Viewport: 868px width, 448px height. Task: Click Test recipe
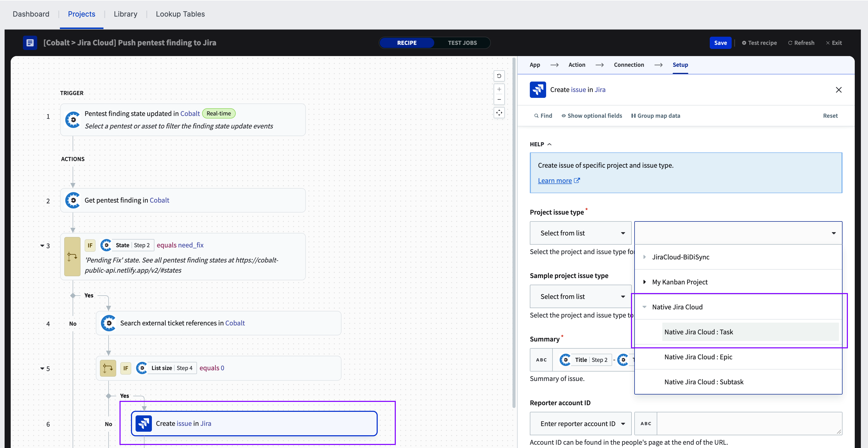759,43
